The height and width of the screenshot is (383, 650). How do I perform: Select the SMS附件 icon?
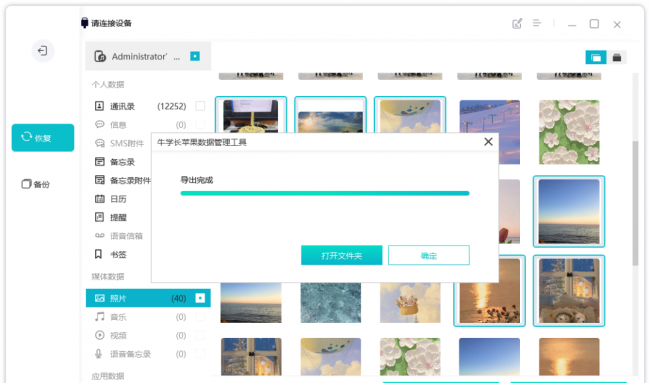(x=99, y=143)
